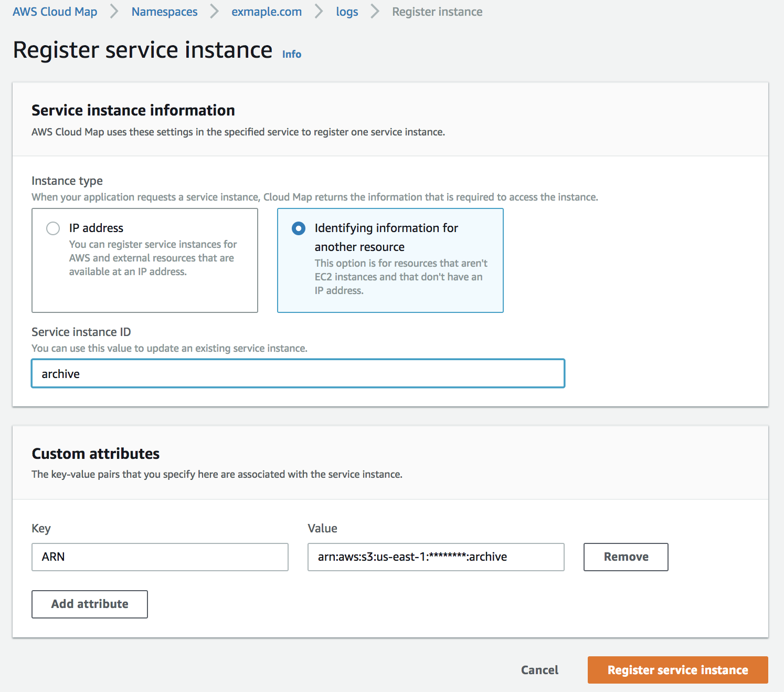784x692 pixels.
Task: Open the exmaple.com namespace breadcrumb
Action: (x=266, y=12)
